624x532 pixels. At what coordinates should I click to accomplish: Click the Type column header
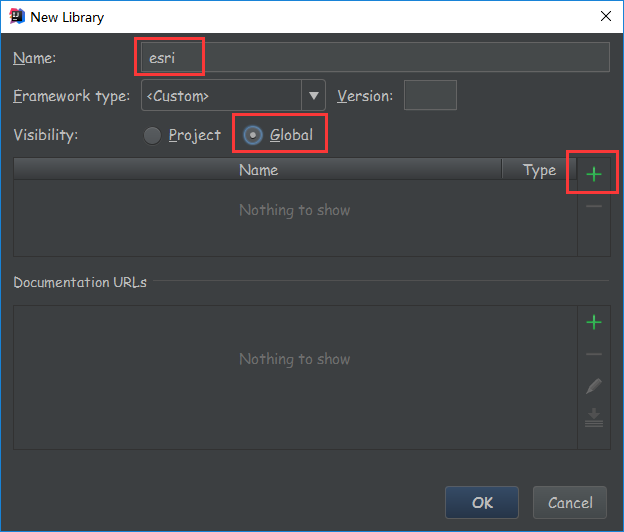point(539,170)
